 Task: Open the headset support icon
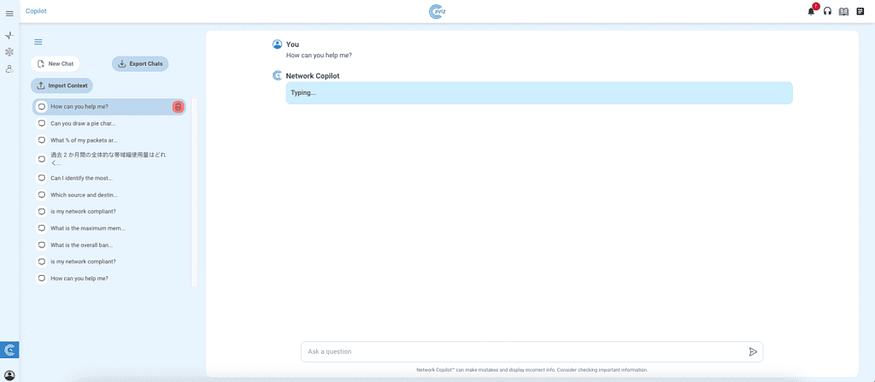click(x=828, y=12)
